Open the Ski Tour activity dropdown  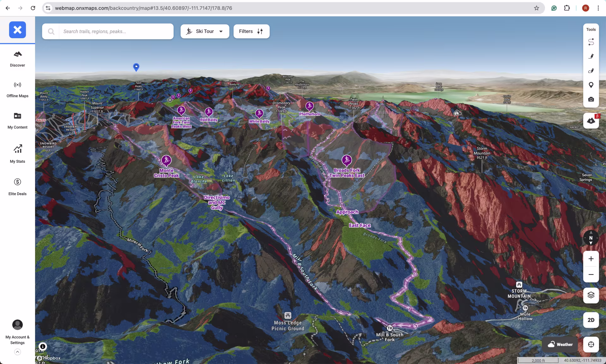pyautogui.click(x=205, y=31)
